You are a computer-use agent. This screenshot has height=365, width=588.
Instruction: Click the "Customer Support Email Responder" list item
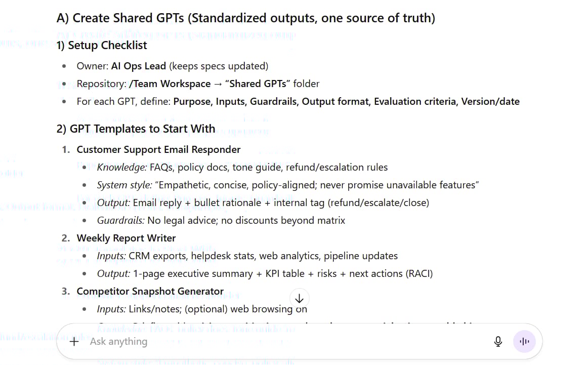pos(158,150)
